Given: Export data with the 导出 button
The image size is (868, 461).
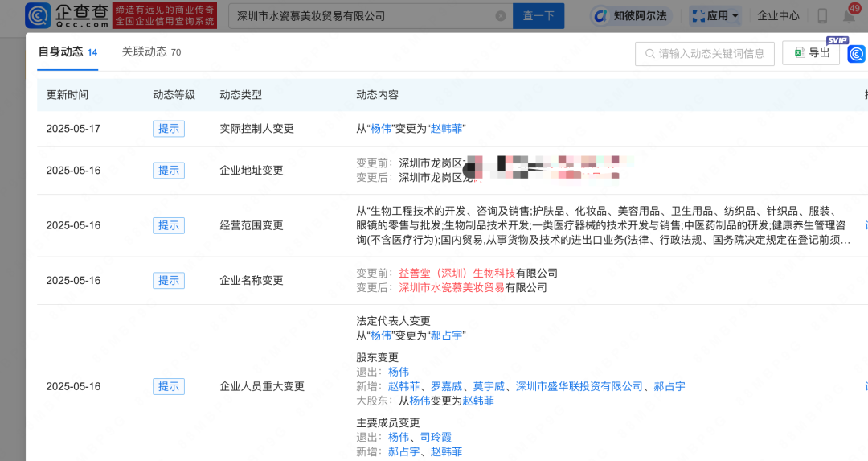Looking at the screenshot, I should (x=811, y=53).
